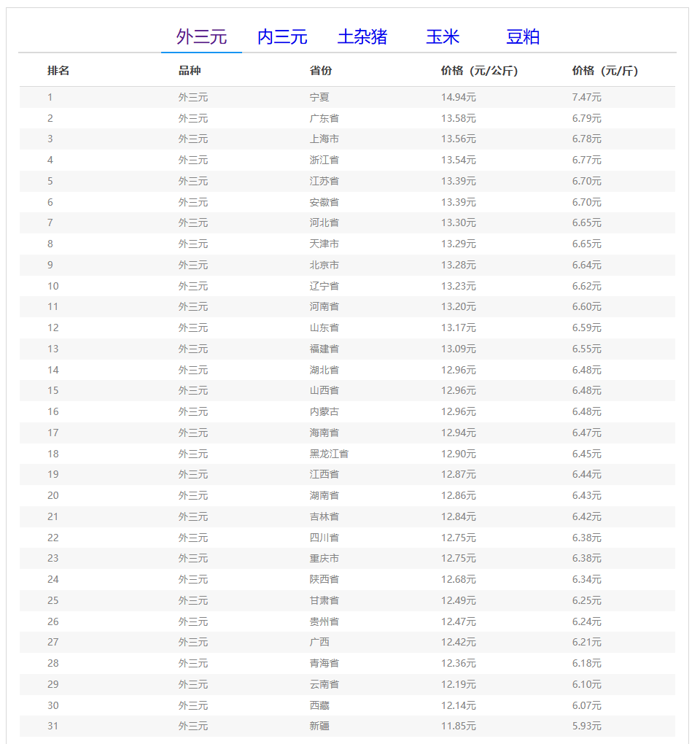The height and width of the screenshot is (744, 700).
Task: Click the 黑龙江省 province cell
Action: [329, 454]
